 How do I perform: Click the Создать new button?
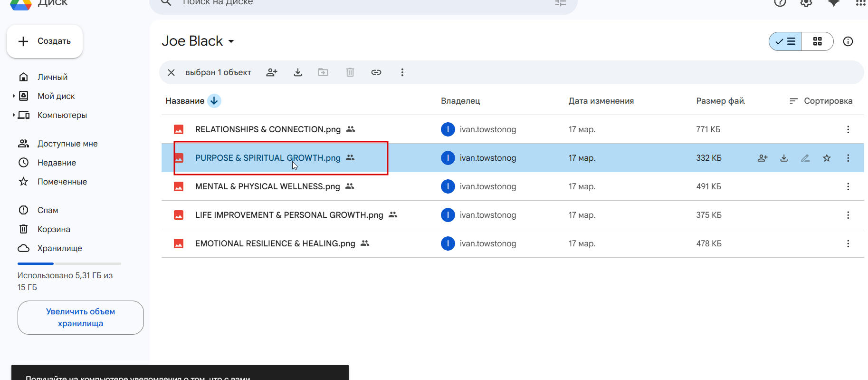(45, 41)
